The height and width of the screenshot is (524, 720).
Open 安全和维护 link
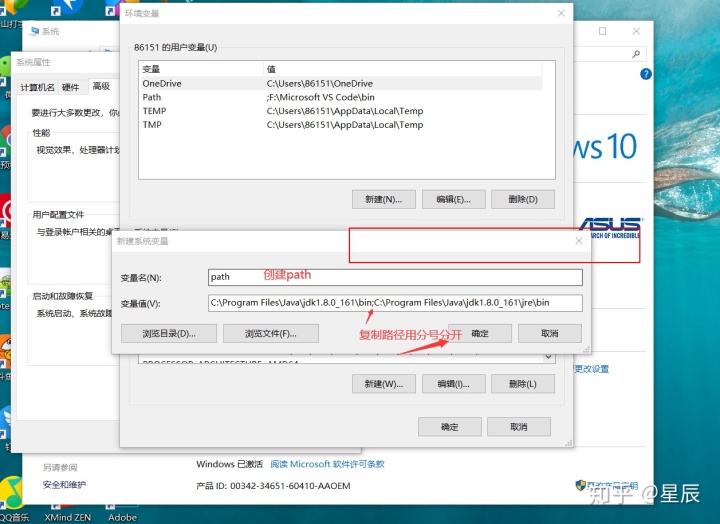coord(64,485)
